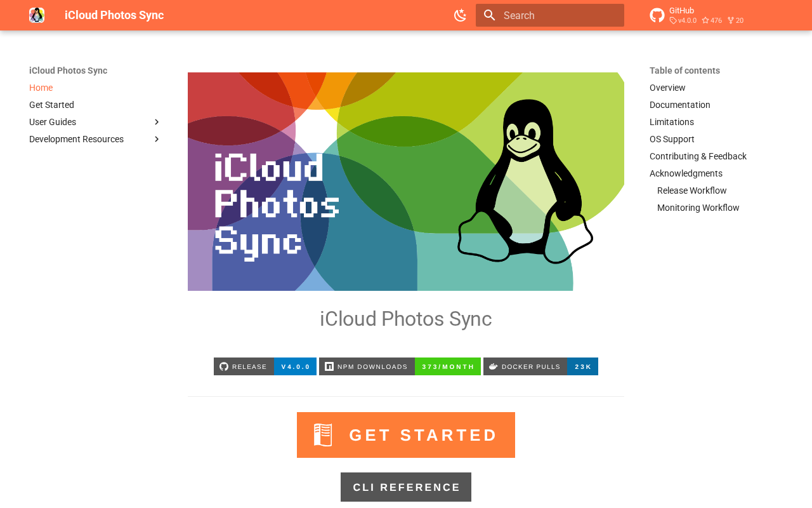Expand the User Guides section chevron
This screenshot has width=812, height=508.
pos(157,122)
